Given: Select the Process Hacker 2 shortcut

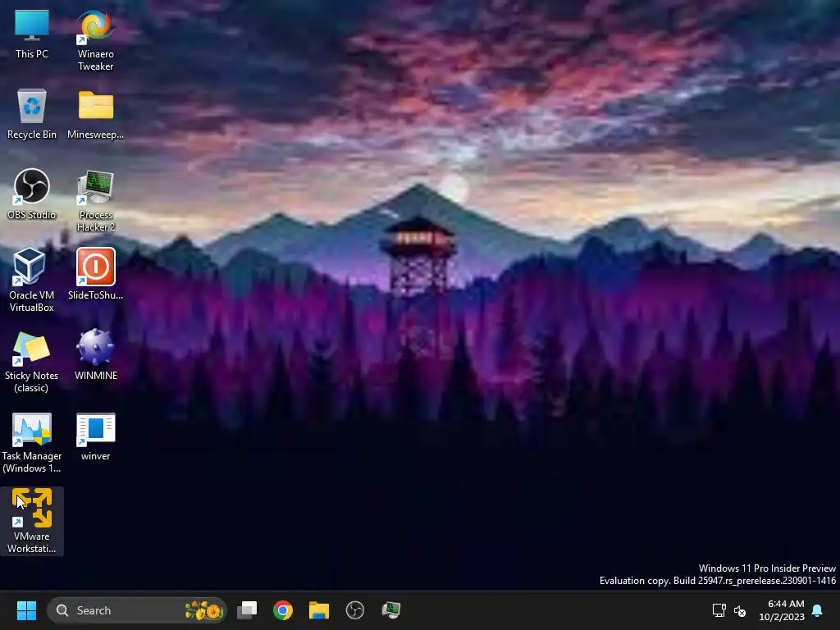Looking at the screenshot, I should [95, 200].
